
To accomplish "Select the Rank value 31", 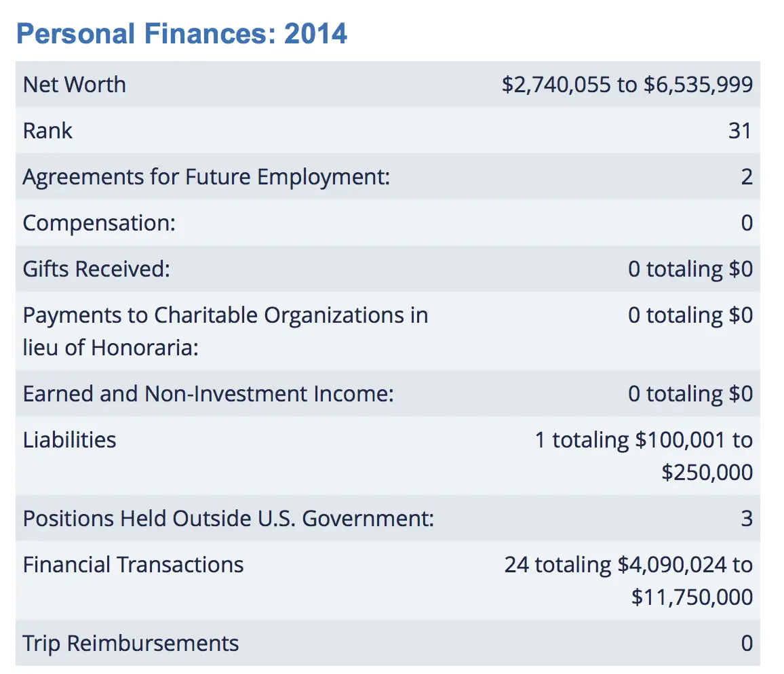I will point(740,131).
